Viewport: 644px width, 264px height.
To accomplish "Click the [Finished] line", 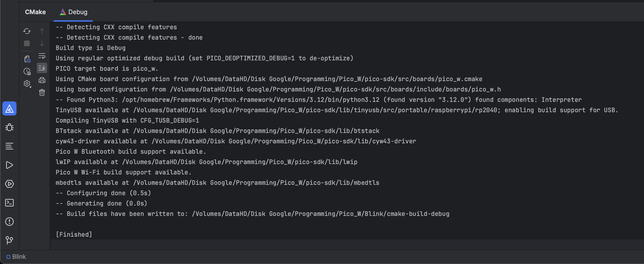I will 74,235.
